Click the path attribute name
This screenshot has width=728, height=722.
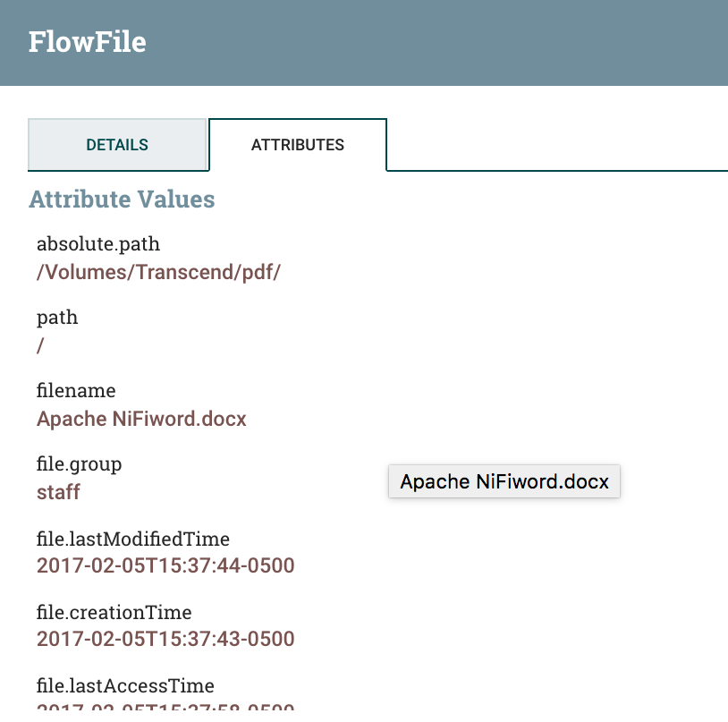(57, 318)
